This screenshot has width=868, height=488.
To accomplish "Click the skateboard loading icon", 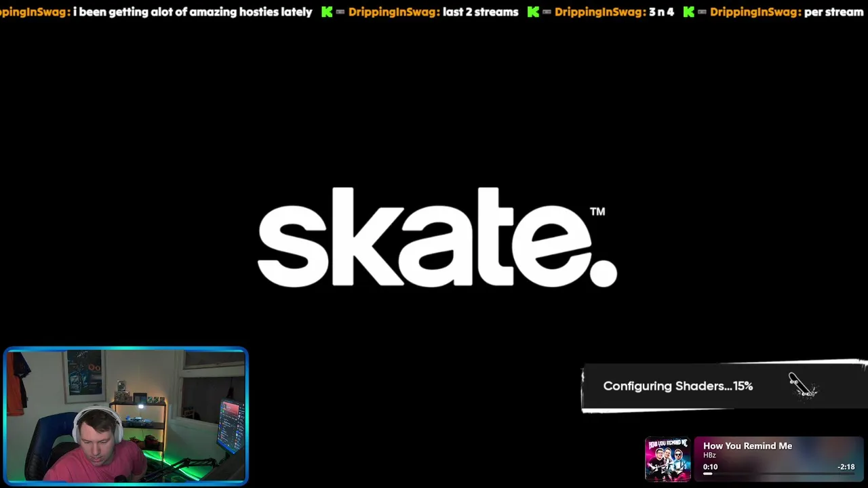I will (803, 386).
